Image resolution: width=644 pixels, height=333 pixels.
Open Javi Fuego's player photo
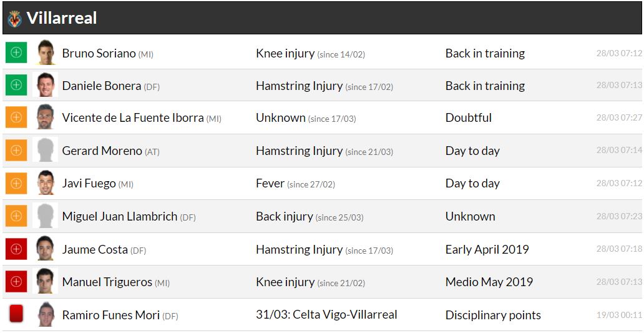coord(45,183)
